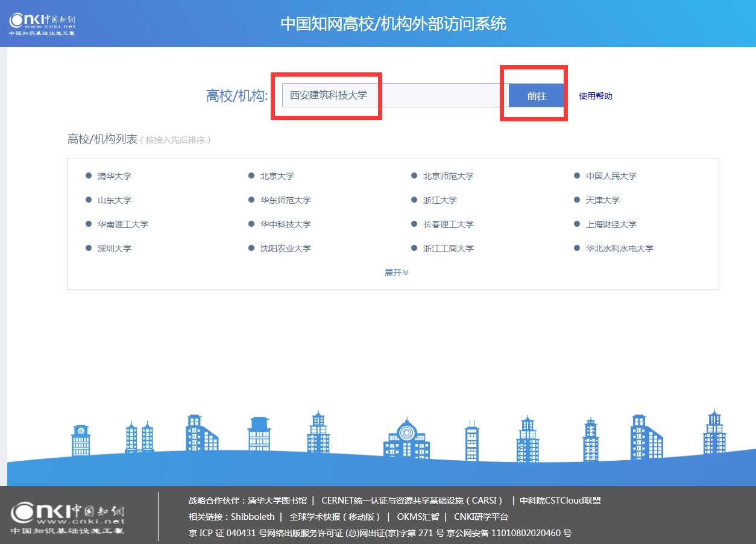The width and height of the screenshot is (756, 544).
Task: Open 全球学术快报（移动版）footer link
Action: (335, 517)
